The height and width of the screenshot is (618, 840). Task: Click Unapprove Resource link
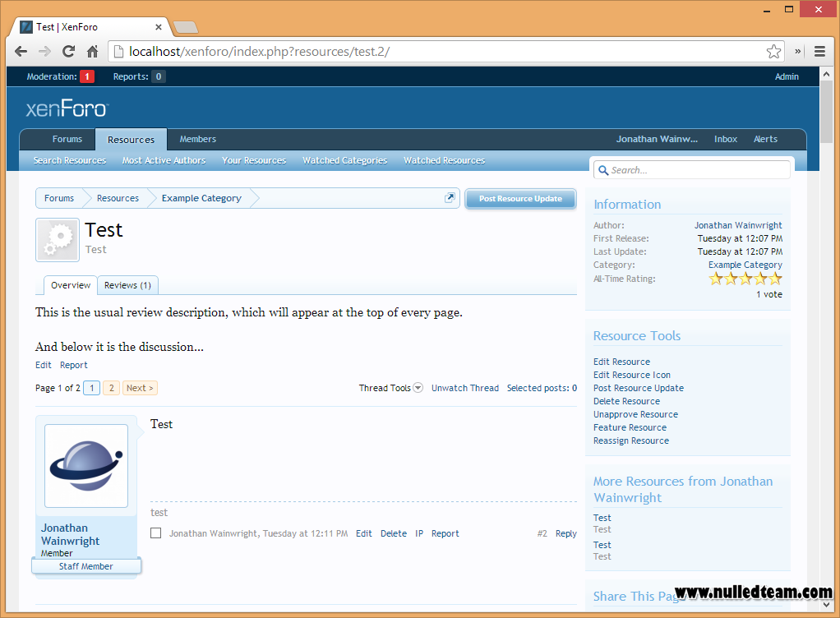click(636, 414)
